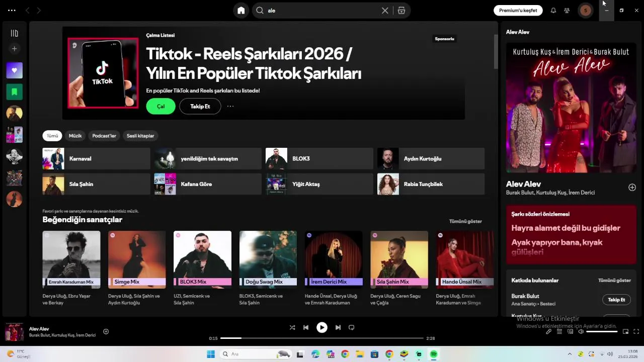Open the Yiğit Aktaş tile
The width and height of the screenshot is (644, 362).
pos(319,184)
